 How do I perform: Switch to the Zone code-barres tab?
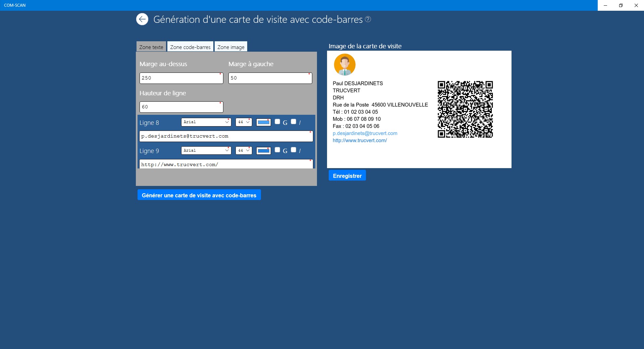(190, 47)
